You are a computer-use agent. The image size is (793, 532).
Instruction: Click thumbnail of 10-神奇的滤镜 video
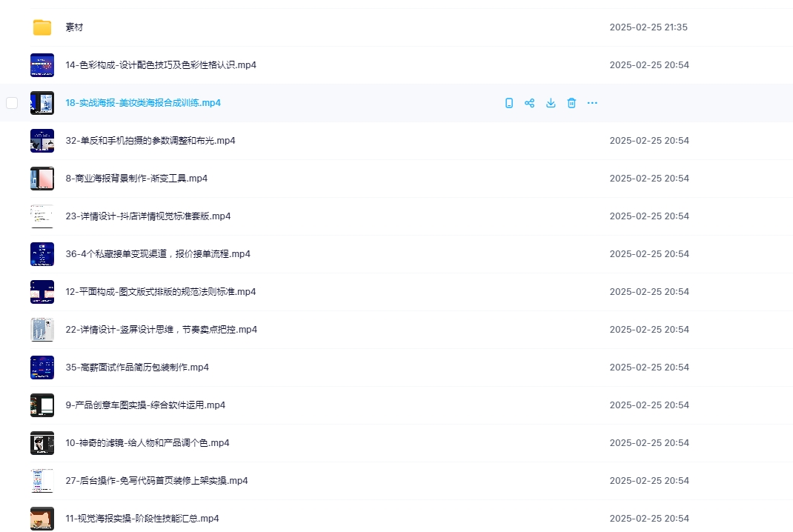42,443
